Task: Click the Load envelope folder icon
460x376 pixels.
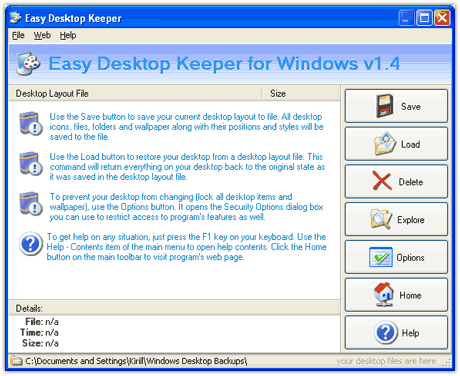Action: click(385, 144)
